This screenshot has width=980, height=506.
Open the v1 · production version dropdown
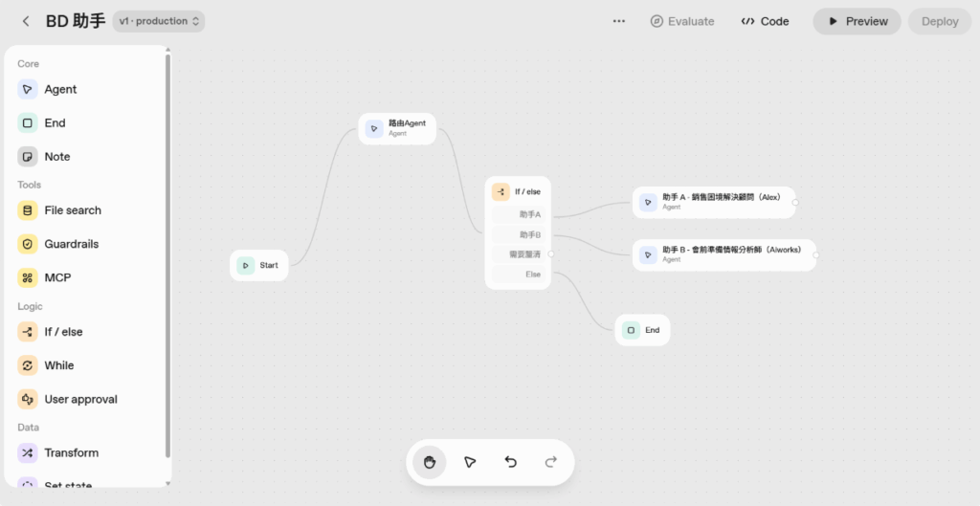click(x=159, y=21)
